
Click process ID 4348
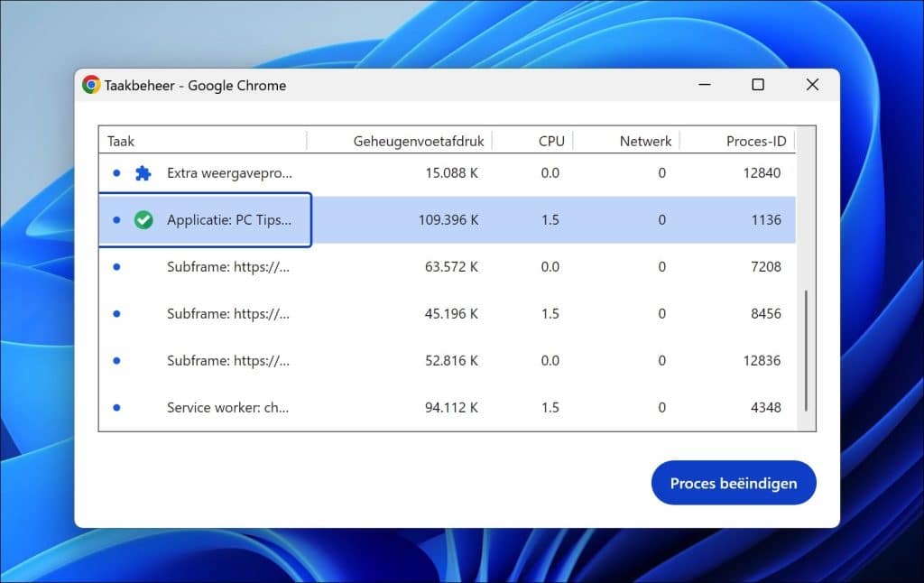pos(766,407)
